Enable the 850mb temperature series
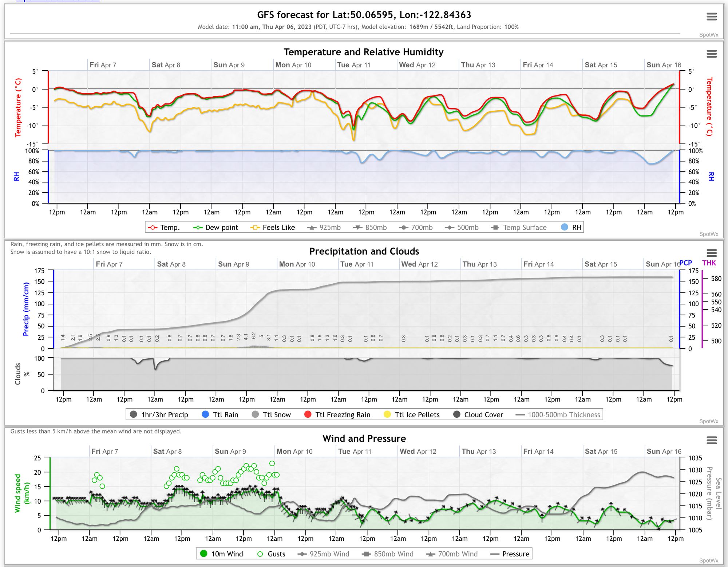The image size is (728, 567). click(376, 228)
